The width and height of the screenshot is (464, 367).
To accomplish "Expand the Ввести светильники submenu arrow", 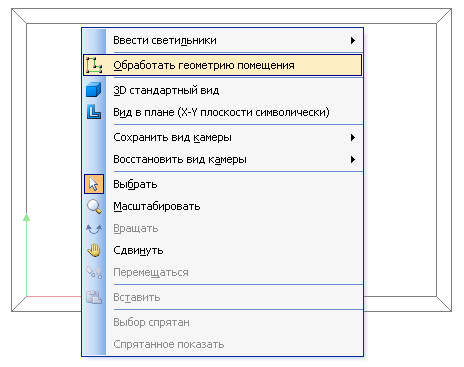I will pyautogui.click(x=353, y=40).
